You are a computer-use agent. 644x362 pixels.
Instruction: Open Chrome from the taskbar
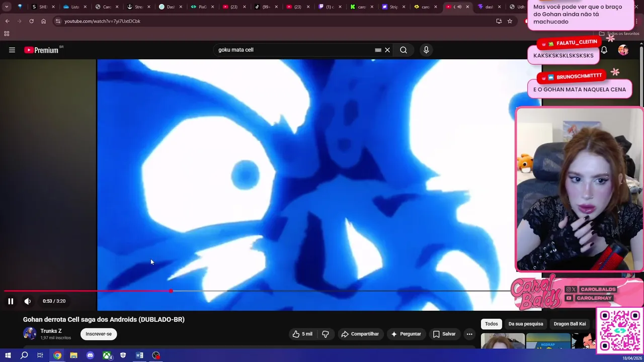(x=57, y=355)
